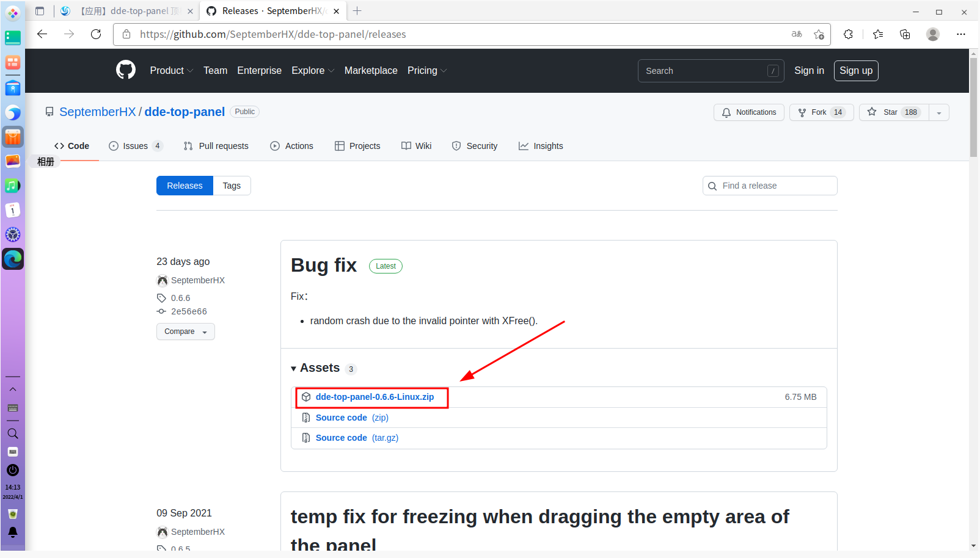Click the translate page icon in address bar
The image size is (980, 558).
coord(797,34)
